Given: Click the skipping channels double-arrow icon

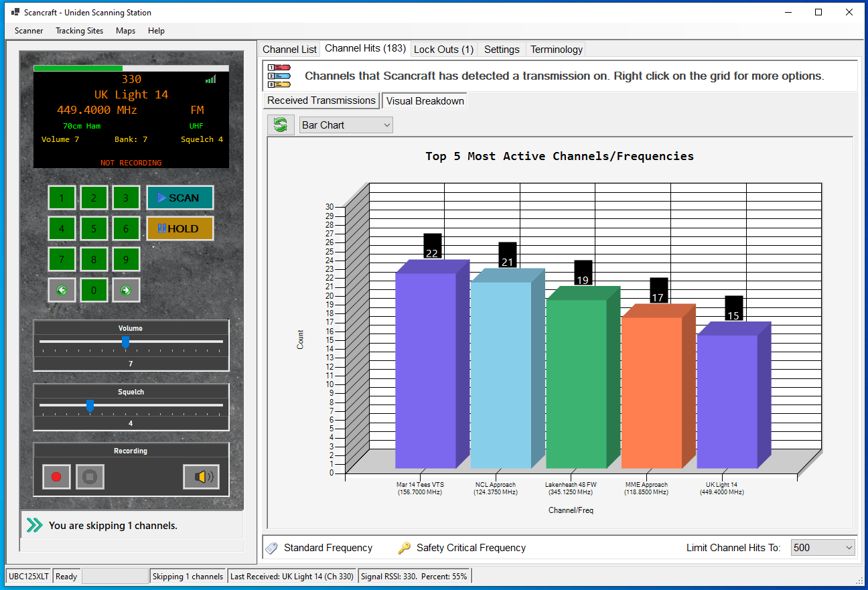Looking at the screenshot, I should [34, 526].
